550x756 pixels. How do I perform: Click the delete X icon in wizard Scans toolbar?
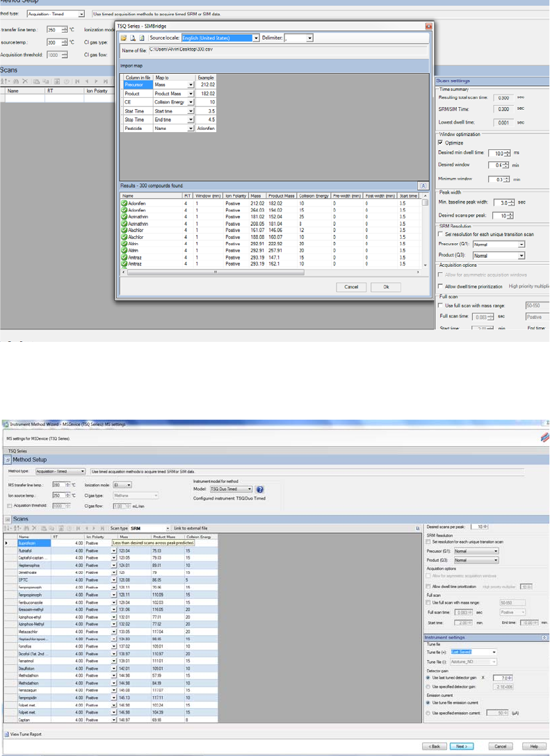point(34,528)
